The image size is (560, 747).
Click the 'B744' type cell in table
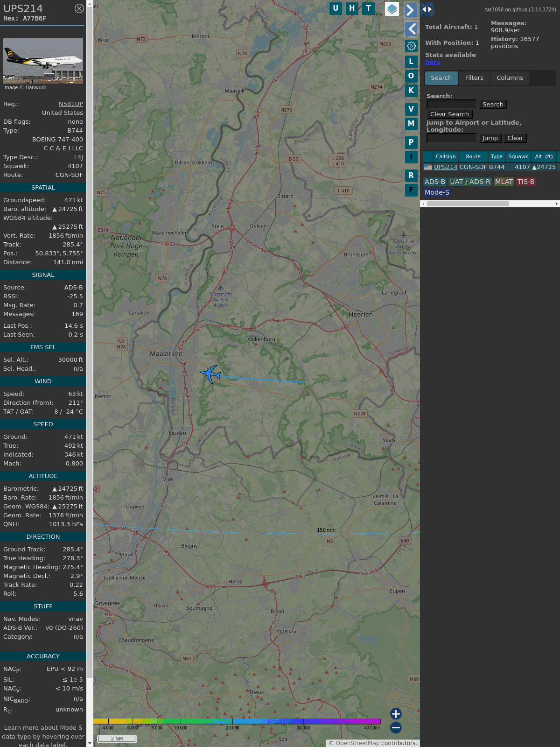(x=497, y=167)
